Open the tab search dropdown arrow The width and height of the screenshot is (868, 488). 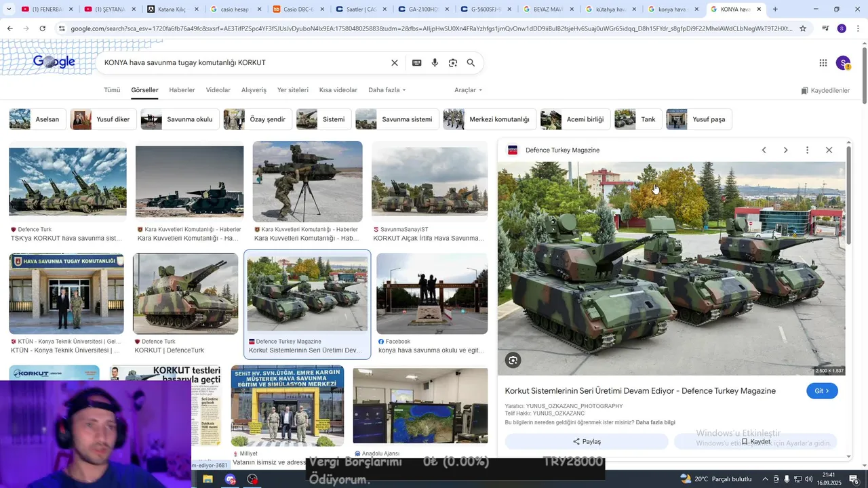[x=8, y=9]
